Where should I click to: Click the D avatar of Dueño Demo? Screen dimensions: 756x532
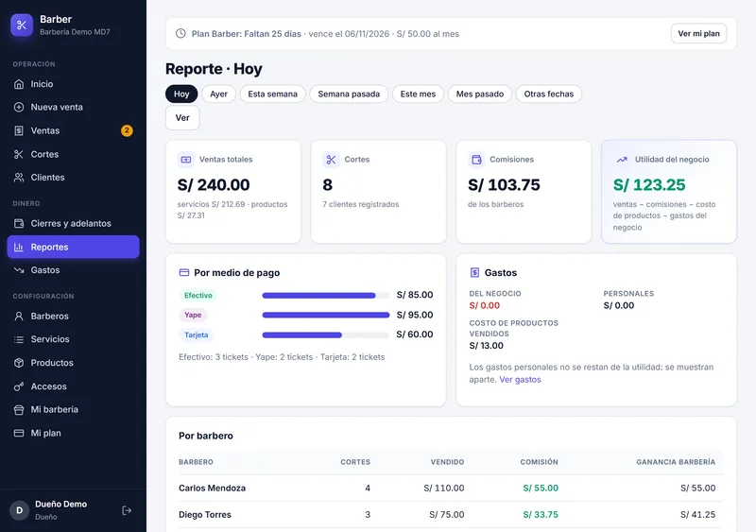pos(19,510)
